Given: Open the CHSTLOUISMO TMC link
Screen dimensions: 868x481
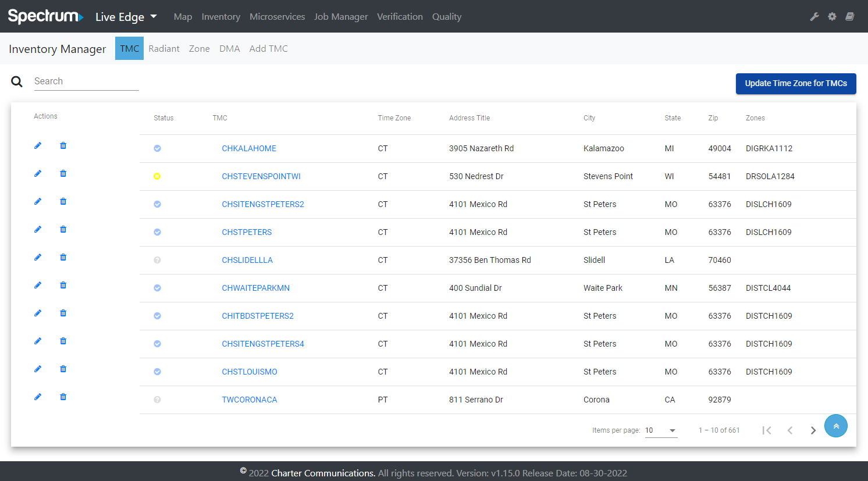Looking at the screenshot, I should [250, 372].
